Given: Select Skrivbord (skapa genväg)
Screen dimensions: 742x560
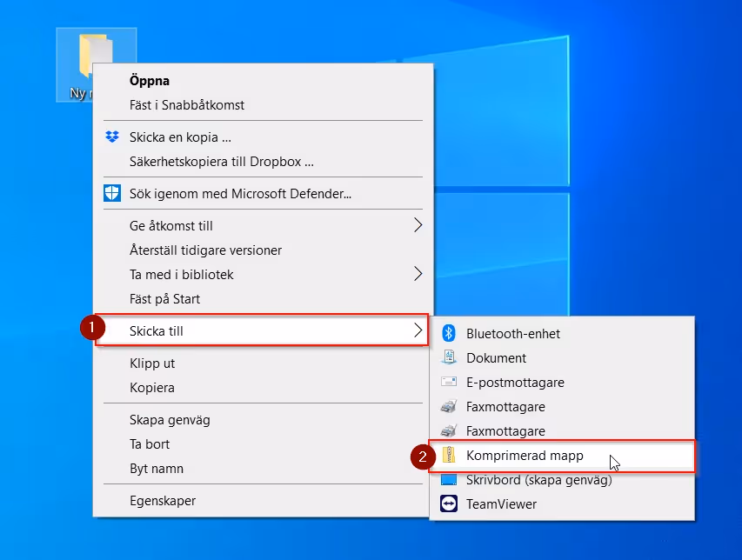Looking at the screenshot, I should (x=562, y=480).
